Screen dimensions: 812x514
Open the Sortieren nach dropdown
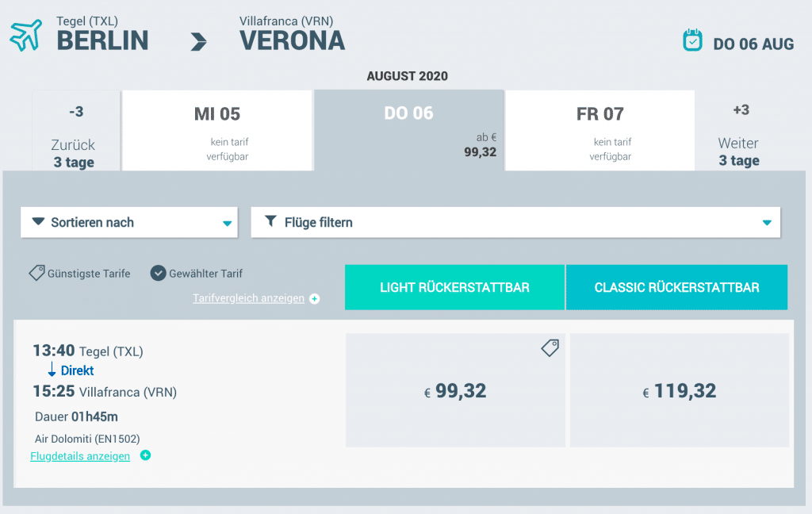[x=128, y=222]
